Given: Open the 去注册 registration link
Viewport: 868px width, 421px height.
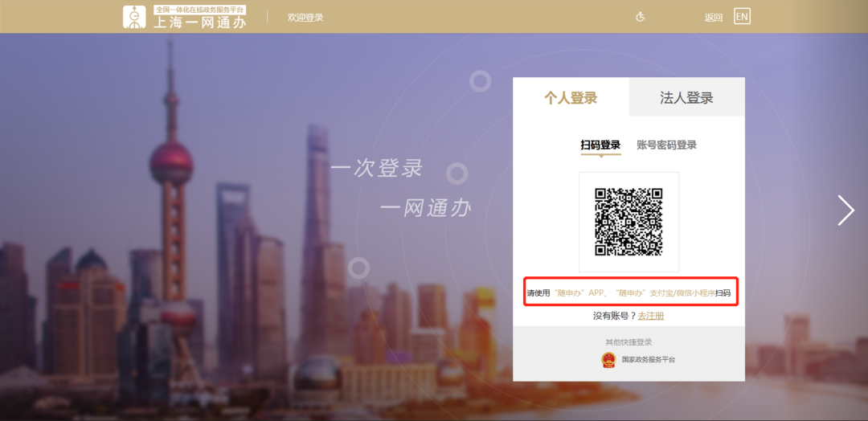Looking at the screenshot, I should [x=651, y=316].
